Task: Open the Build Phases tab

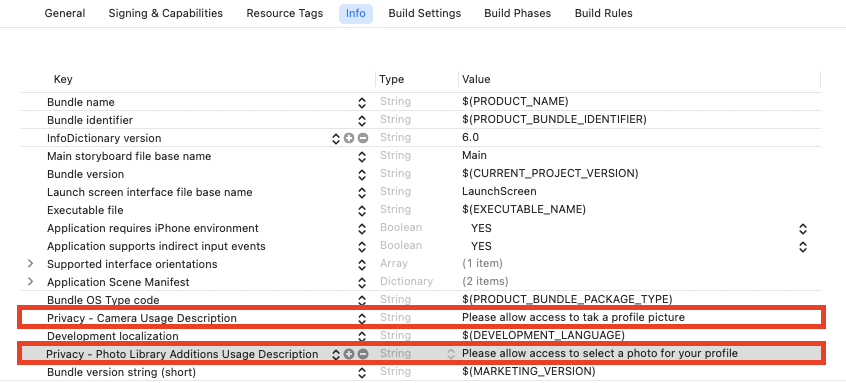Action: tap(517, 13)
